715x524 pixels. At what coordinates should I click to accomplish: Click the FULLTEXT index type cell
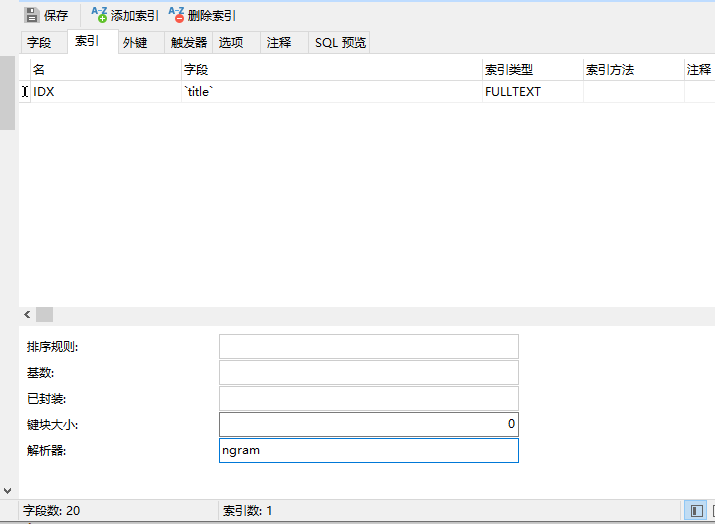point(533,92)
